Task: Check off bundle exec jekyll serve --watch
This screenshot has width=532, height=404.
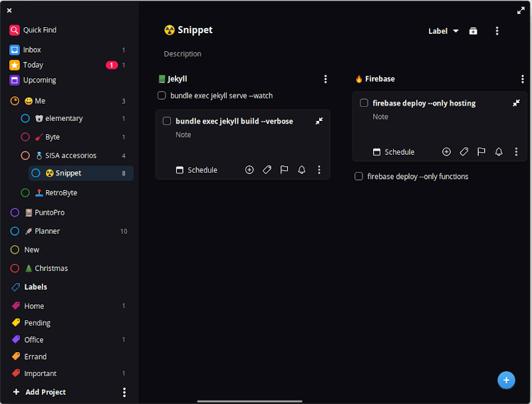Action: tap(162, 96)
